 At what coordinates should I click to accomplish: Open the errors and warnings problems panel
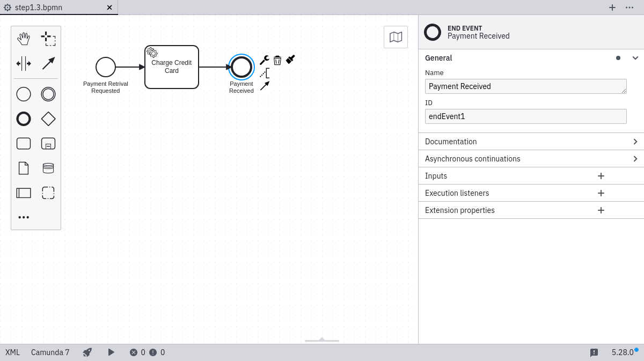(147, 352)
